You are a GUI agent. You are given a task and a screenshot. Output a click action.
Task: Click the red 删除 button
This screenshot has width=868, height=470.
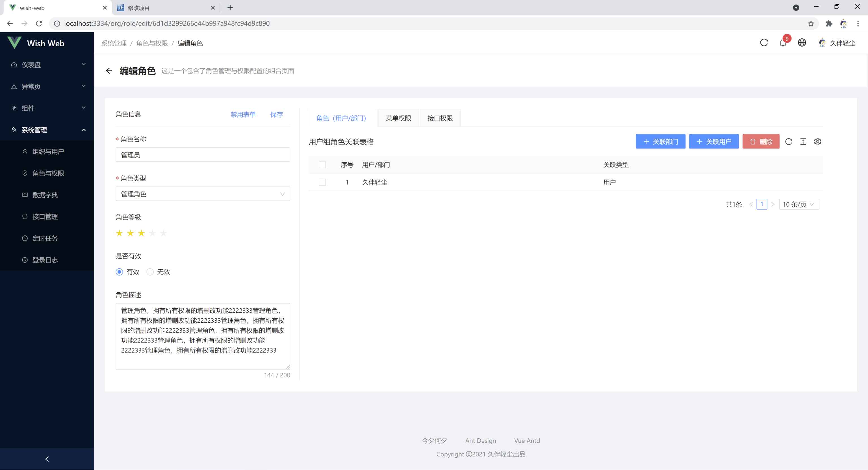(761, 141)
